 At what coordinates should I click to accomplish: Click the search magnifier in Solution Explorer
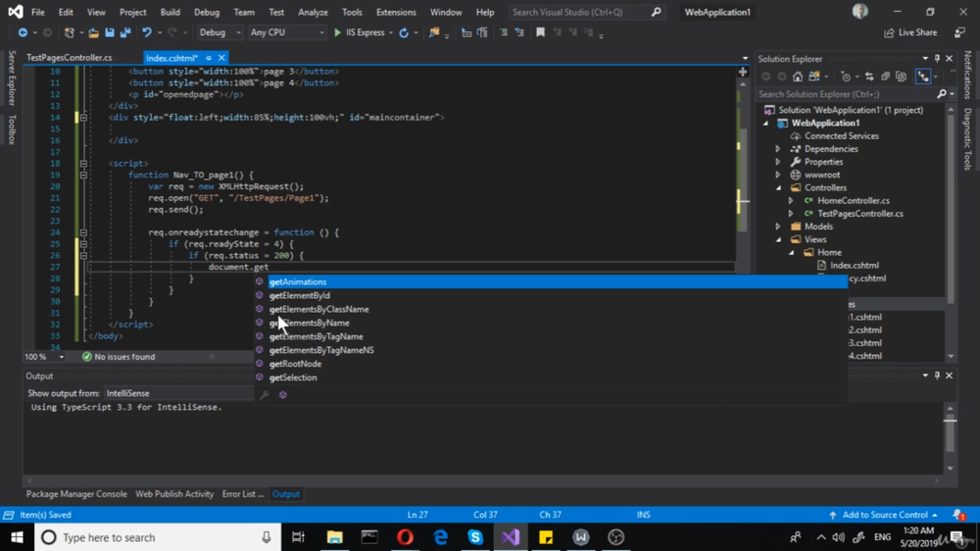point(942,94)
